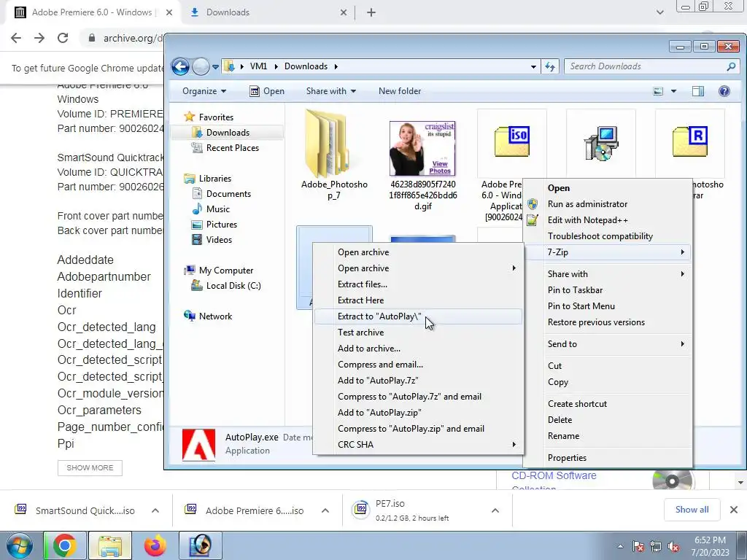747x560 pixels.
Task: Open the recent pages arrow beside navigation buttons
Action: pos(215,67)
